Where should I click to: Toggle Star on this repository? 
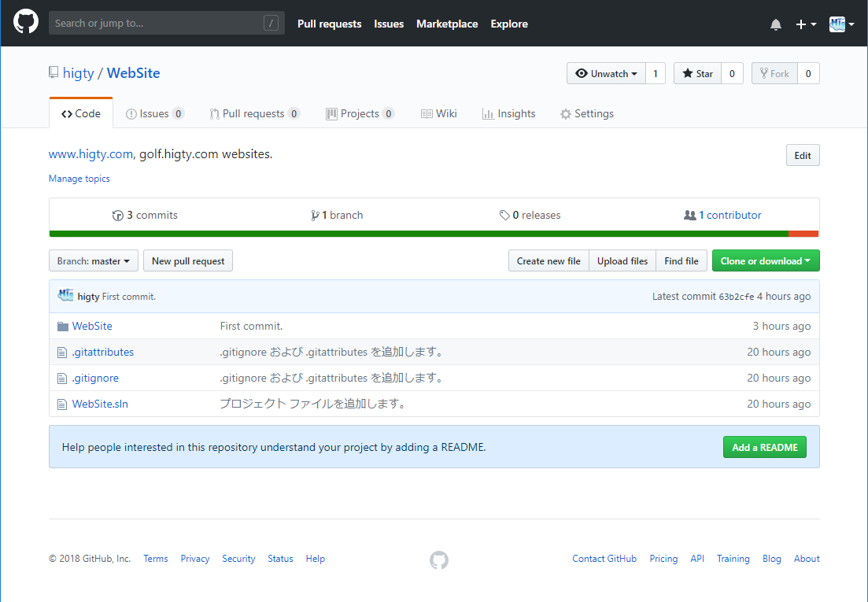pos(696,72)
